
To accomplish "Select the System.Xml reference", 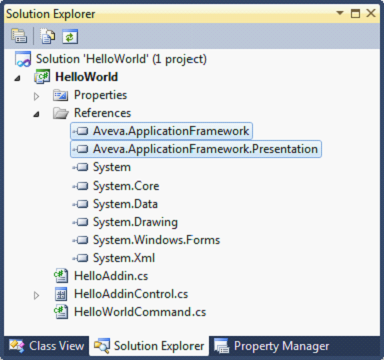I will 113,258.
